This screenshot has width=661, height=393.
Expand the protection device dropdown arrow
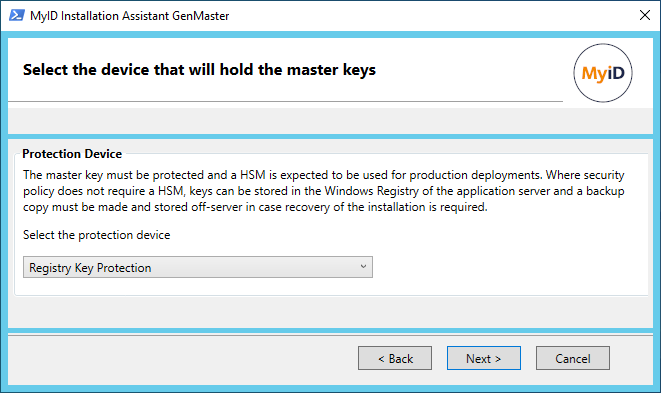click(x=363, y=267)
